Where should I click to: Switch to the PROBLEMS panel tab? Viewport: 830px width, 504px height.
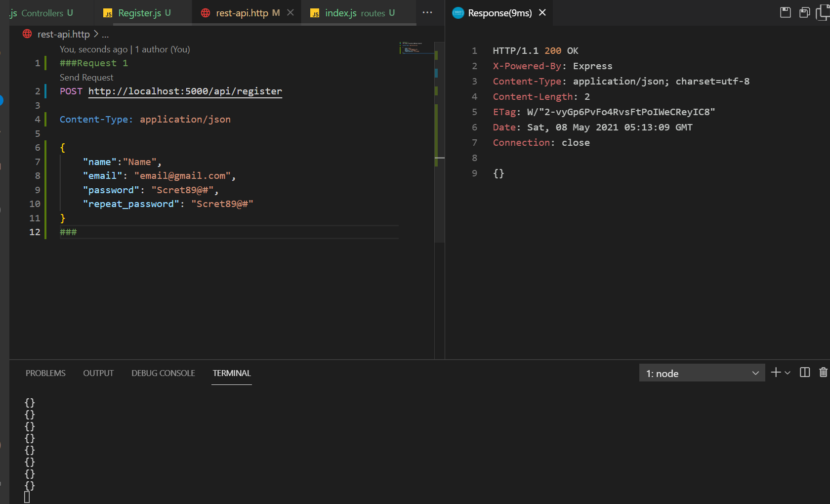[x=45, y=373]
